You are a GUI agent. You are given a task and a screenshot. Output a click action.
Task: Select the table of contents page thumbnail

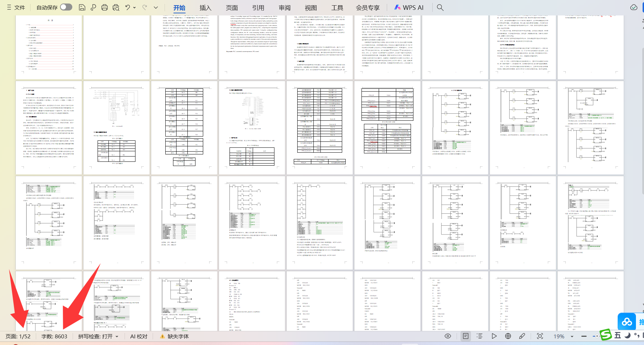click(49, 47)
